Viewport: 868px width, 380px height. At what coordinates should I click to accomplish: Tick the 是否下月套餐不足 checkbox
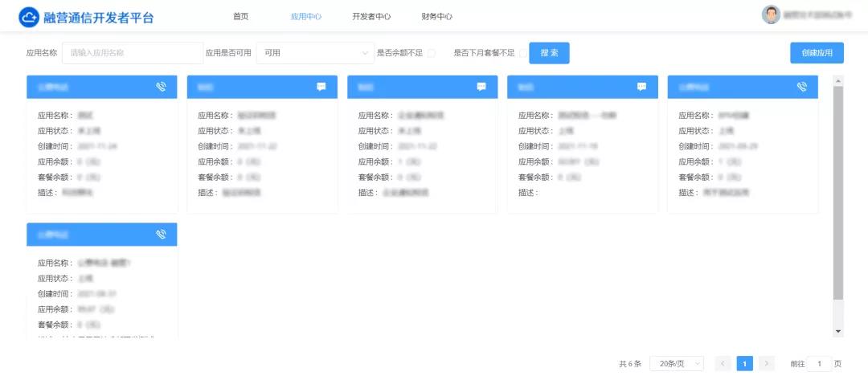pyautogui.click(x=523, y=53)
